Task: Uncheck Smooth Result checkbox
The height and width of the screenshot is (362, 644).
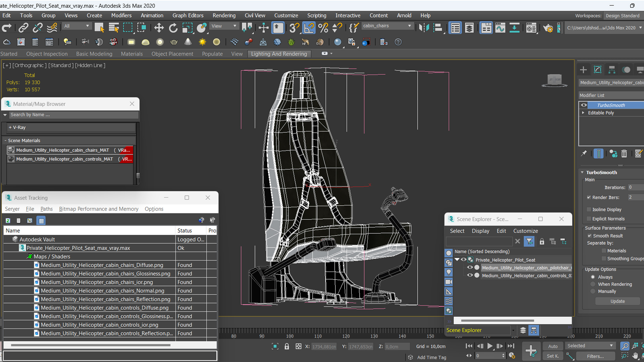Action: coord(589,236)
